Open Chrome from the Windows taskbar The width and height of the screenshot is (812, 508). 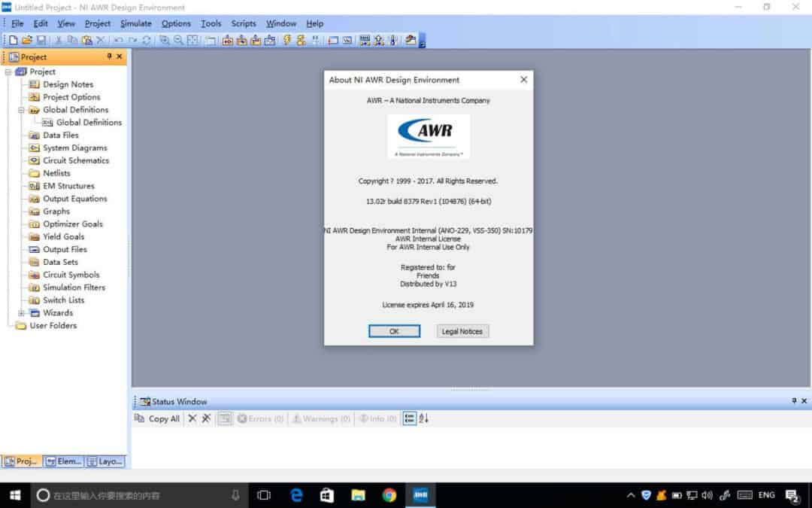pyautogui.click(x=389, y=494)
